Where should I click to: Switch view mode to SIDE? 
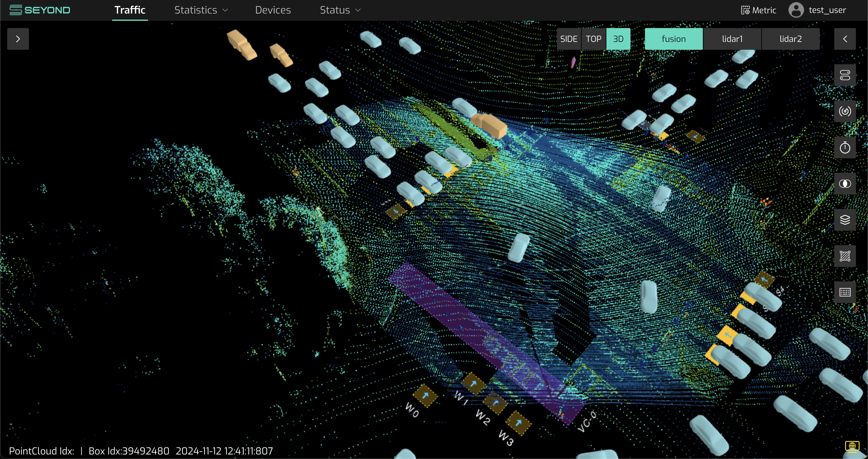coord(568,39)
